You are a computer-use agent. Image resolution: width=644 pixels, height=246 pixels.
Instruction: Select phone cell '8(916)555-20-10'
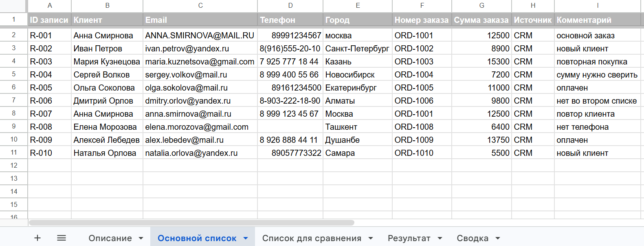point(290,49)
